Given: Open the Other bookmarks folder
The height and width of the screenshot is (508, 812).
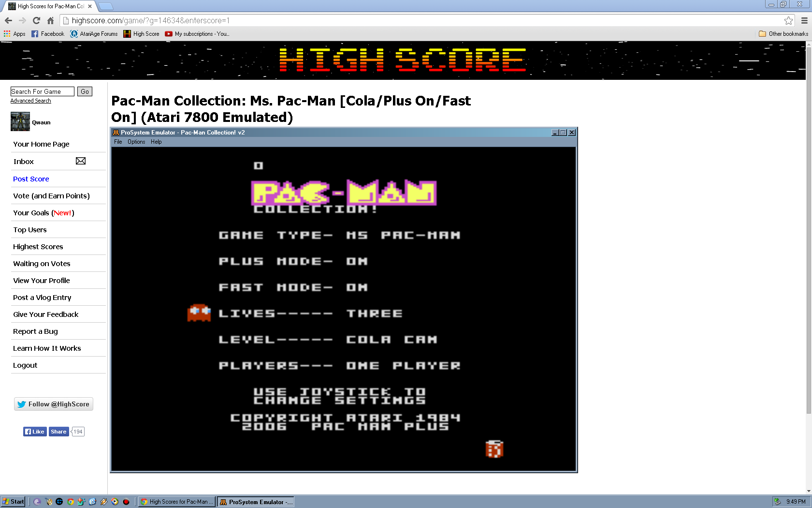Looking at the screenshot, I should tap(783, 34).
